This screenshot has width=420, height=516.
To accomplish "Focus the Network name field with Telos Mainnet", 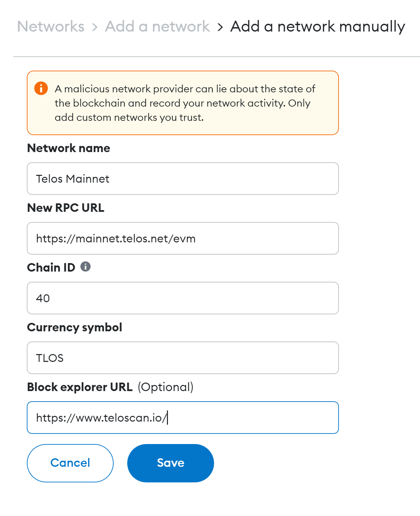I will tap(183, 179).
